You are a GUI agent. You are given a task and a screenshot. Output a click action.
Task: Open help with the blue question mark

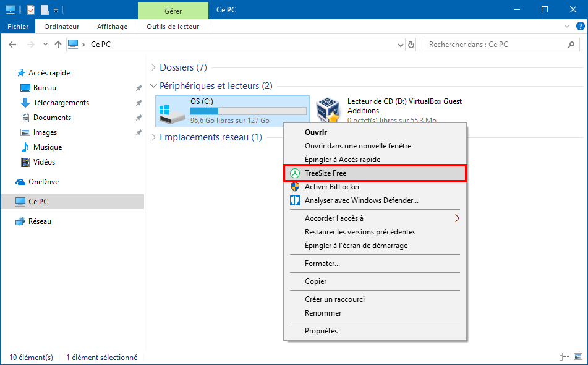coord(580,26)
